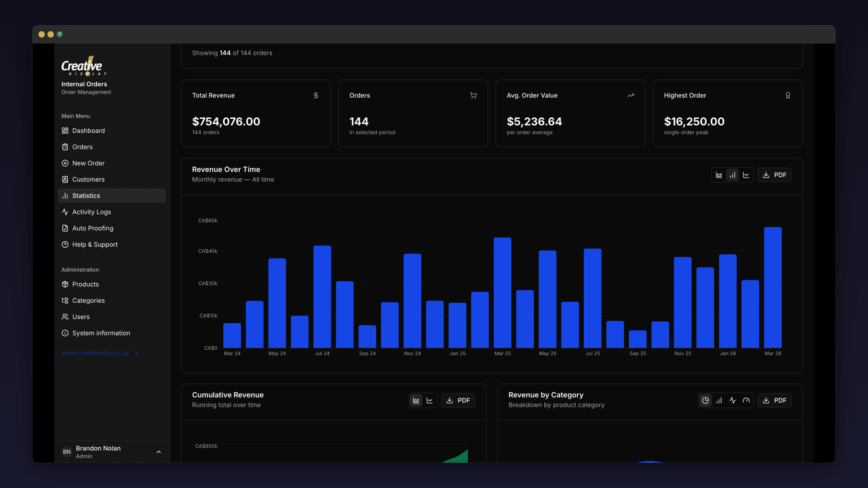The width and height of the screenshot is (868, 488).
Task: Display Cumulative Revenue as line chart
Action: [x=429, y=400]
